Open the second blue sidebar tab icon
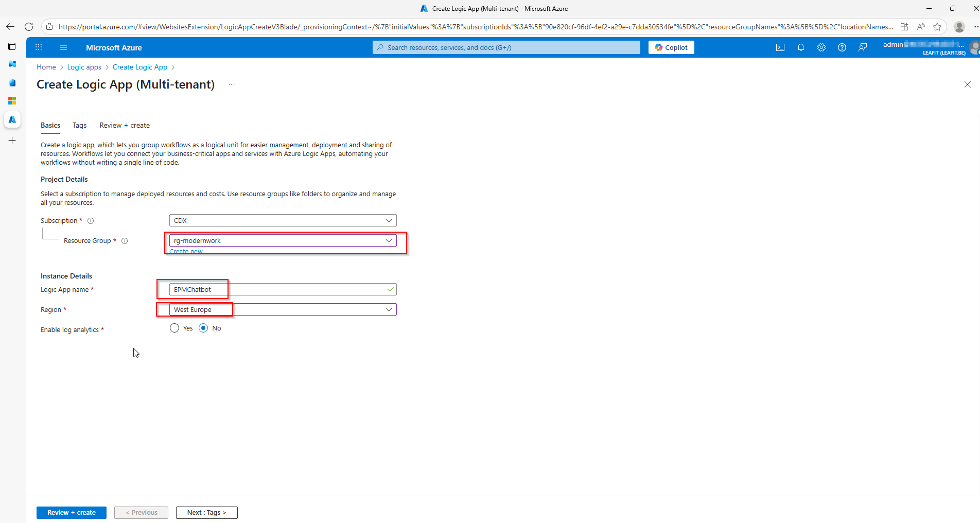The image size is (980, 523). pyautogui.click(x=12, y=82)
